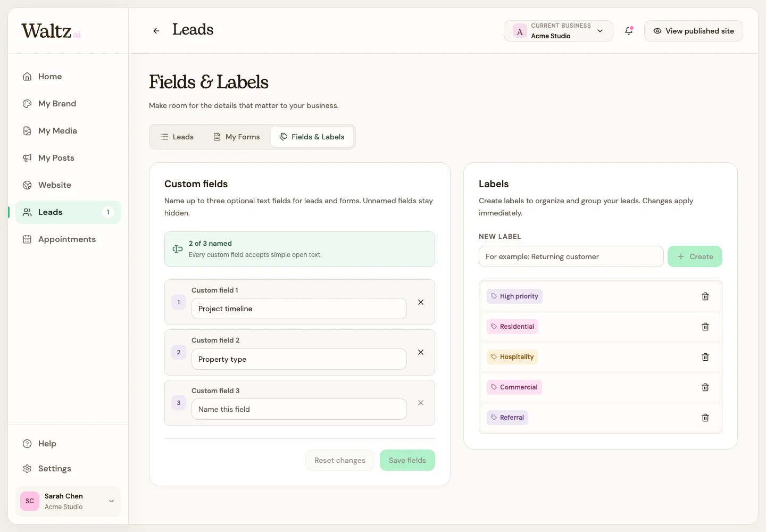Click Reset changes
The image size is (766, 532).
pyautogui.click(x=340, y=460)
